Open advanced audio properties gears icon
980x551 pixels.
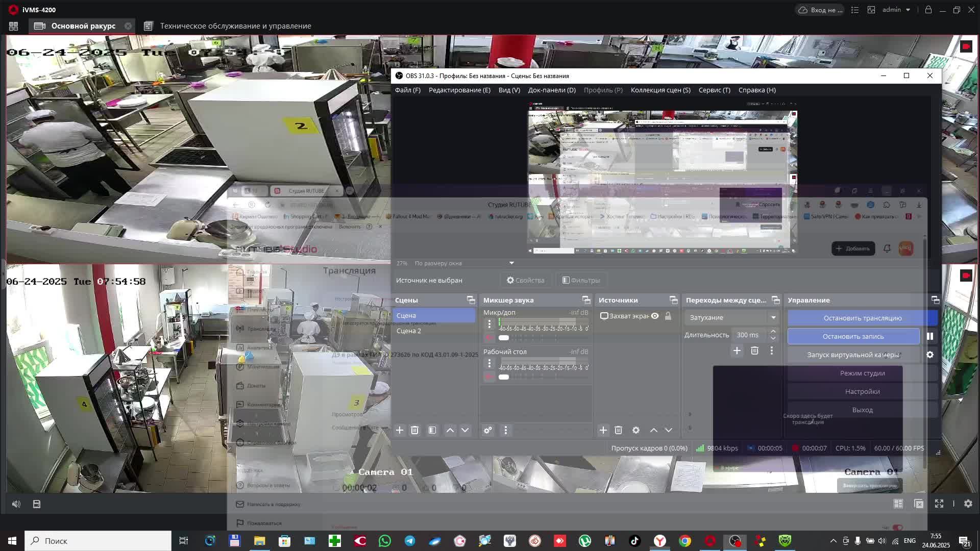coord(488,430)
